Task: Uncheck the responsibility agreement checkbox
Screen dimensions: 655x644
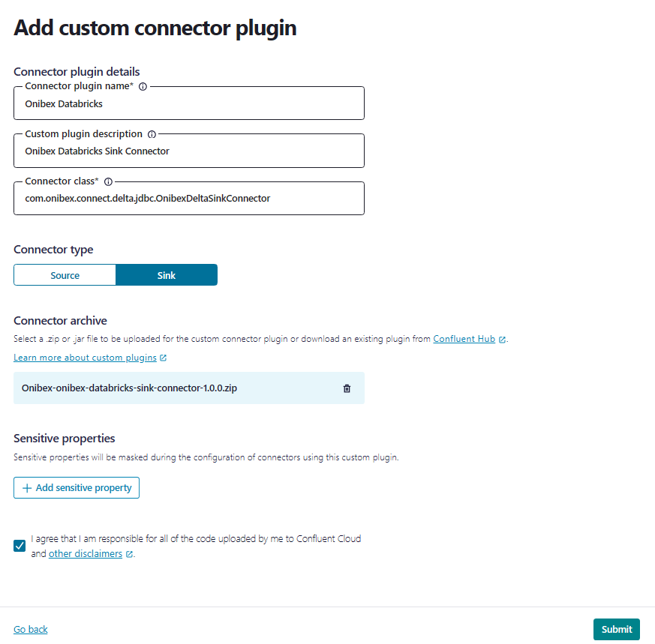Action: (x=20, y=545)
